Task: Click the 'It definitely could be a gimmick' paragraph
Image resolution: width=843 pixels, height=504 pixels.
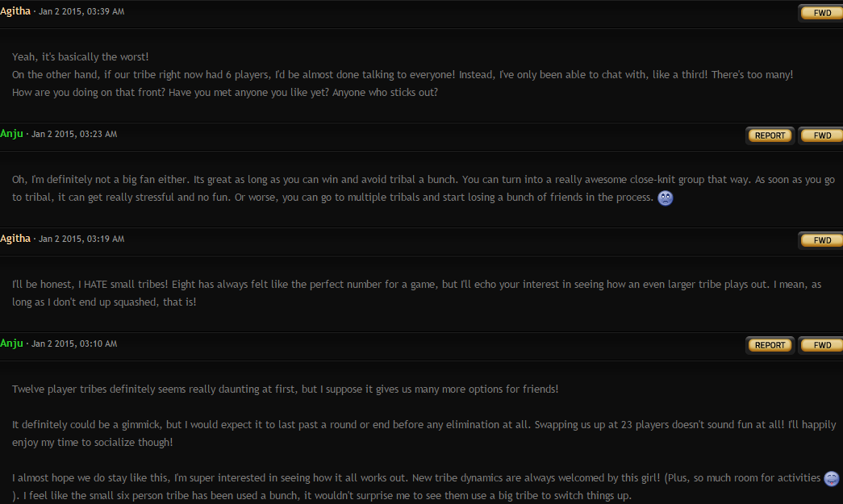Action: (x=424, y=433)
